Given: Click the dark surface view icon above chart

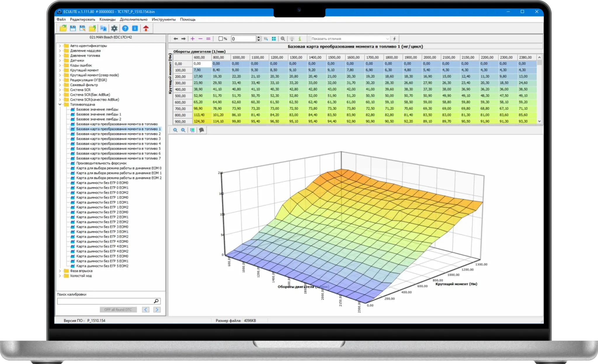Looking at the screenshot, I should click(x=201, y=130).
